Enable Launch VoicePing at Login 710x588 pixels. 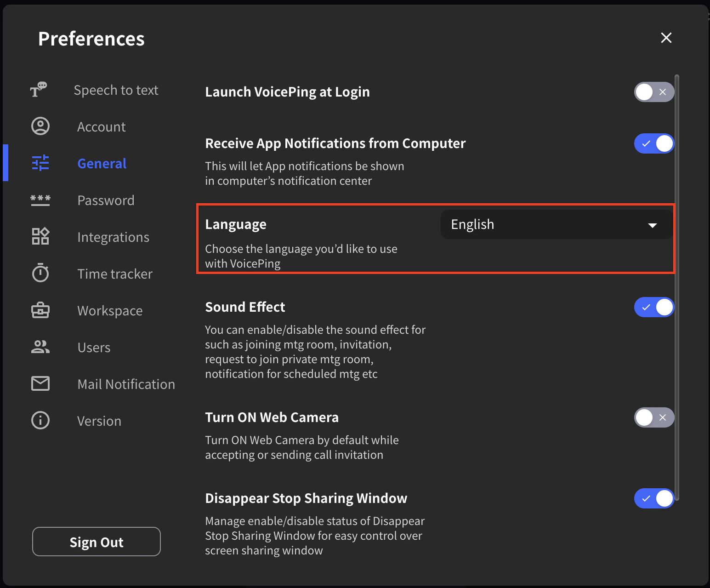(653, 92)
